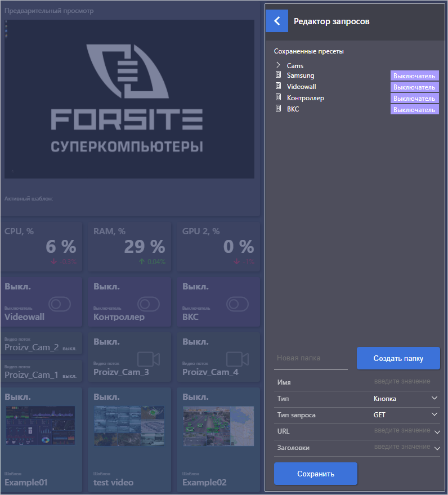Viewport: 448px width, 495px height.
Task: Click the Выключатель tag on Samsung row
Action: (415, 76)
